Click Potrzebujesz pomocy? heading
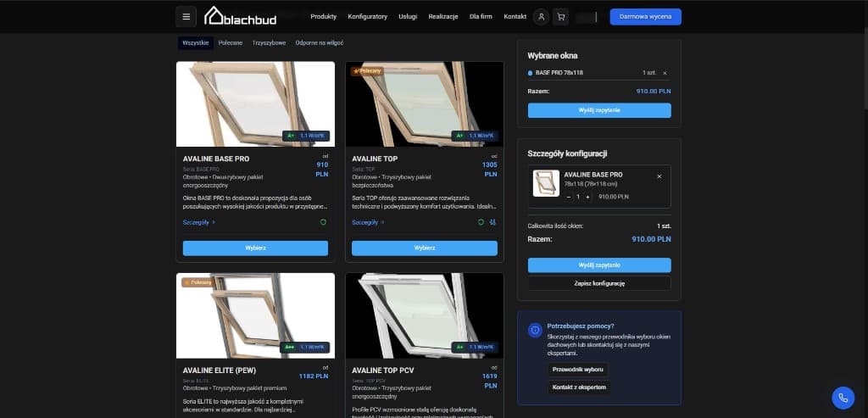The width and height of the screenshot is (868, 418). (x=580, y=326)
